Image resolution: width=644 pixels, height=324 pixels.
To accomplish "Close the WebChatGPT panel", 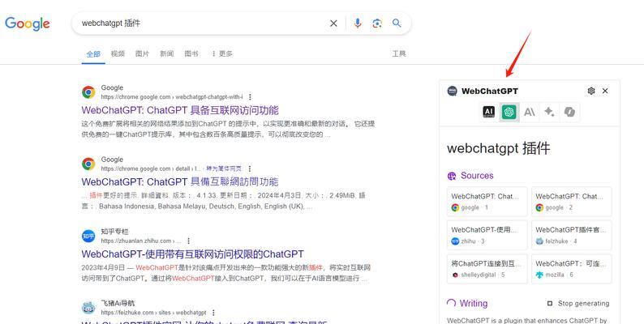I will point(605,91).
